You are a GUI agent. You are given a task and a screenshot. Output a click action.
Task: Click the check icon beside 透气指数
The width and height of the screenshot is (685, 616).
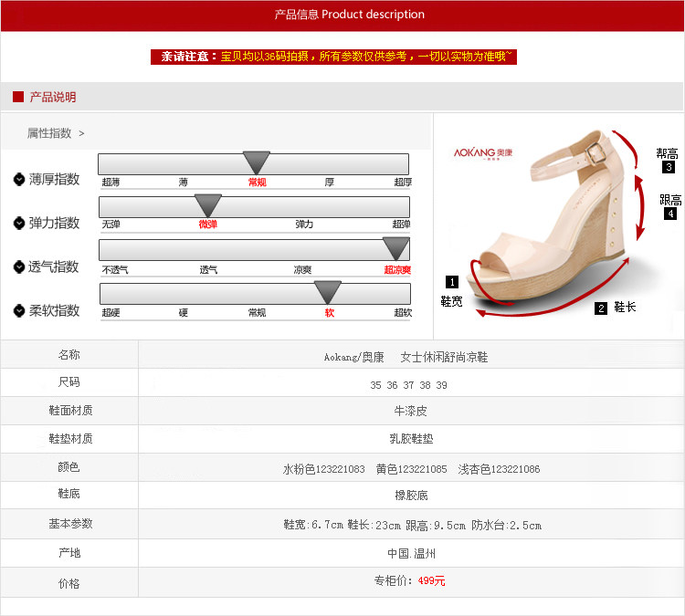tap(19, 266)
